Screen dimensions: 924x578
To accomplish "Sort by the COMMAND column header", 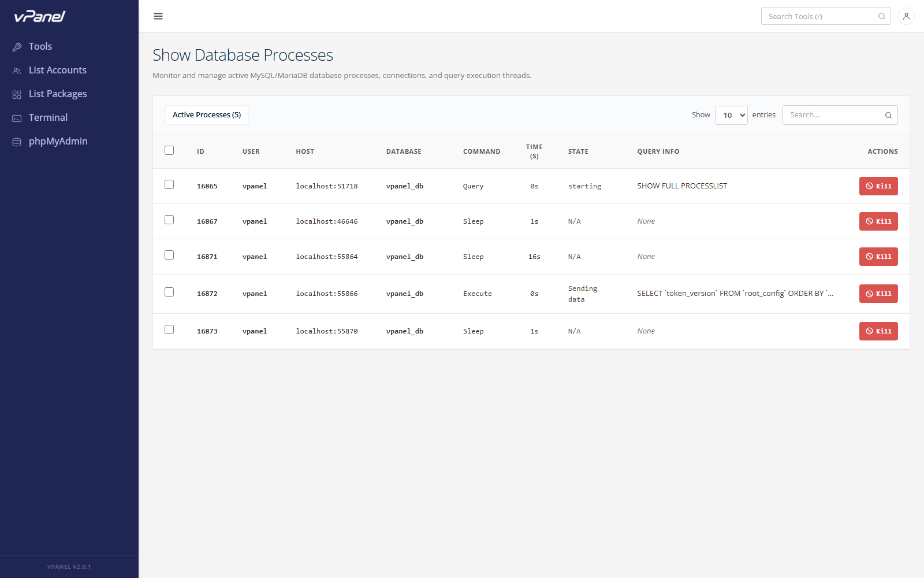I will tap(482, 151).
